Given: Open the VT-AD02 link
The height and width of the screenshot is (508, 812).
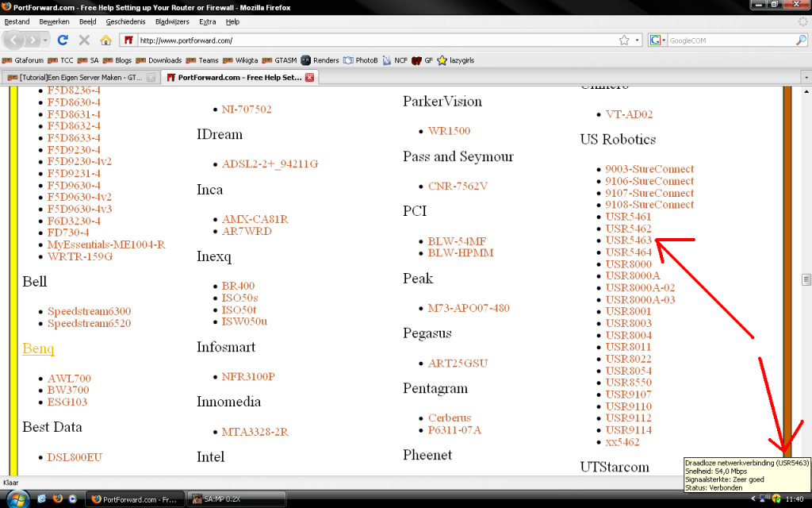Looking at the screenshot, I should coord(629,114).
